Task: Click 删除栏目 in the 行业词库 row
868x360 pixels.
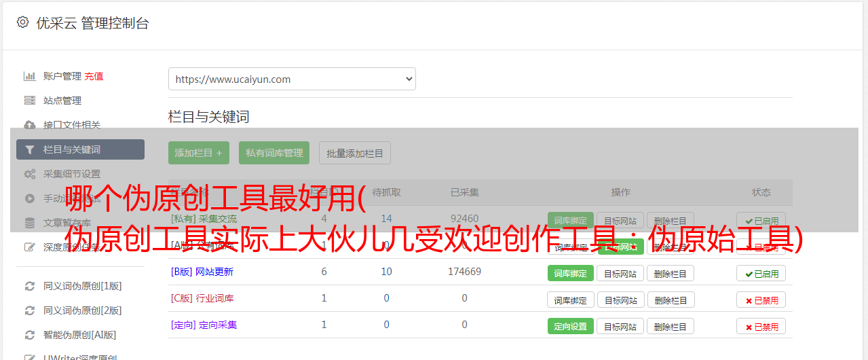Action: (x=671, y=300)
